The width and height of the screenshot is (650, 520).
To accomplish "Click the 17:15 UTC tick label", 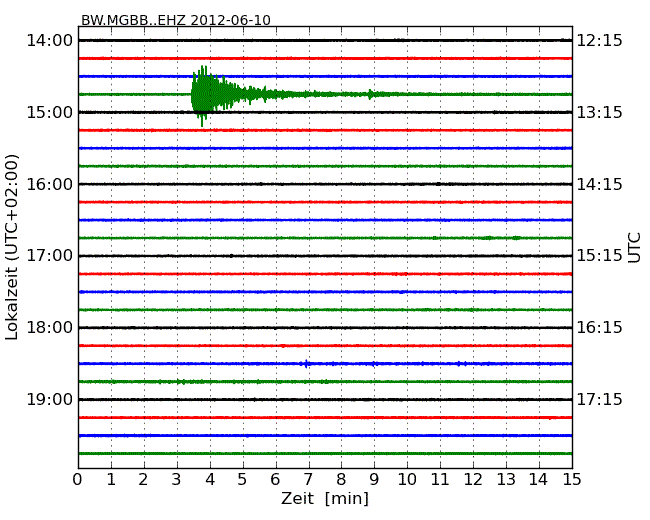I will pyautogui.click(x=600, y=399).
